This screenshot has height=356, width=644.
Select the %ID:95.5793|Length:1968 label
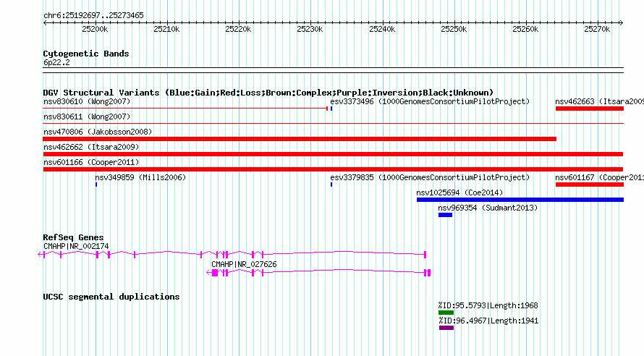[x=488, y=305]
